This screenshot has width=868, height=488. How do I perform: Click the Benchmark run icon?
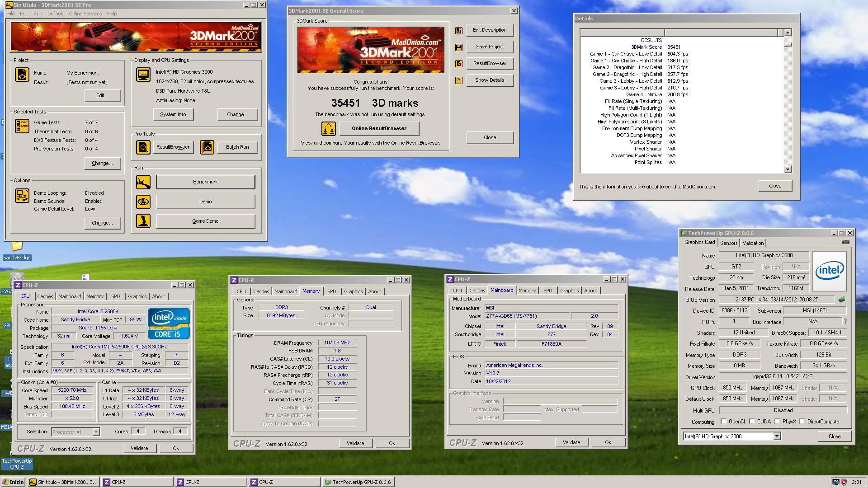tap(143, 182)
